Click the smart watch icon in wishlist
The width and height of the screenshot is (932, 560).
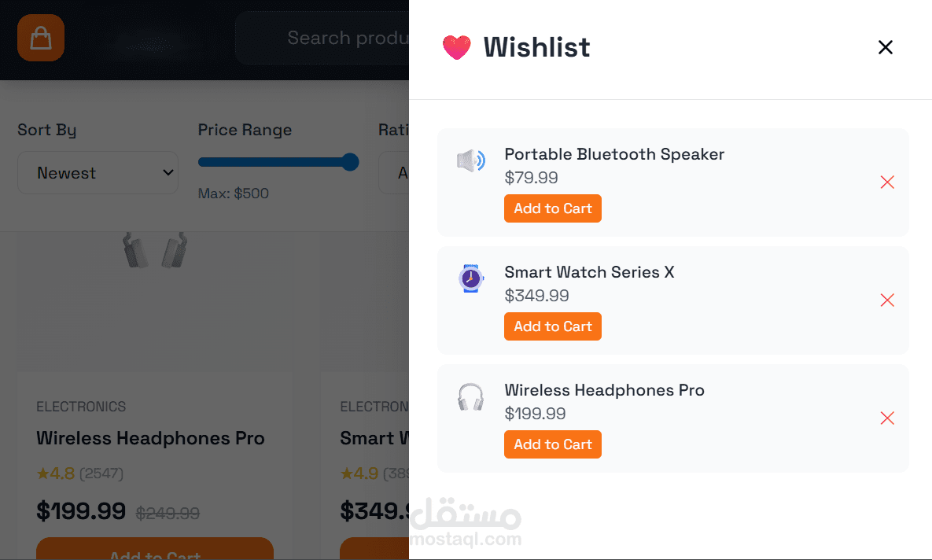[x=470, y=279]
